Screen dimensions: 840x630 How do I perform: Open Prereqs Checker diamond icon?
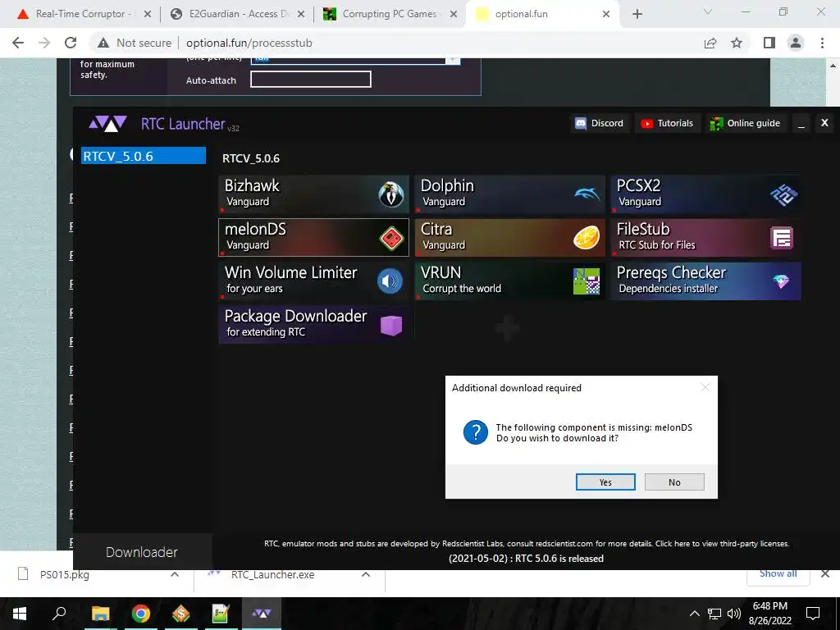pyautogui.click(x=781, y=281)
